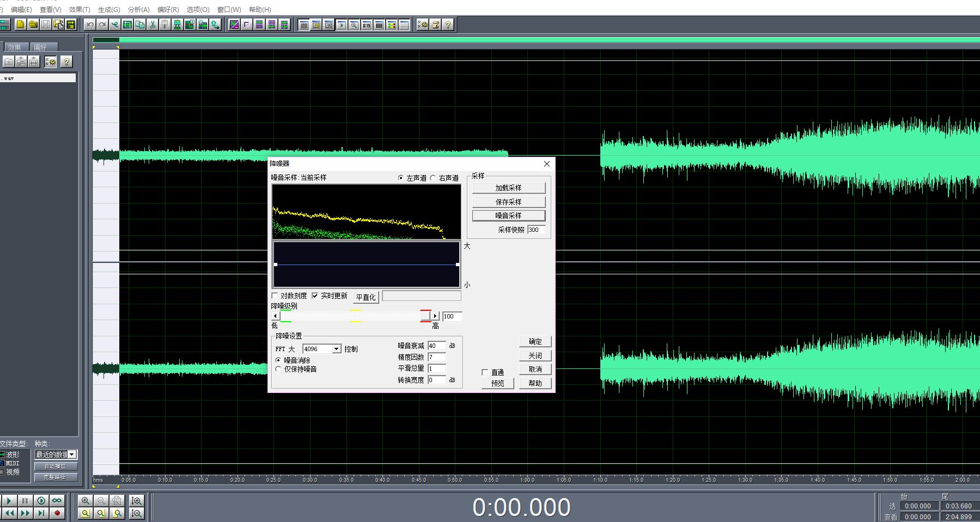Uncheck the 实时更新 checkbox
Image resolution: width=980 pixels, height=522 pixels.
315,296
